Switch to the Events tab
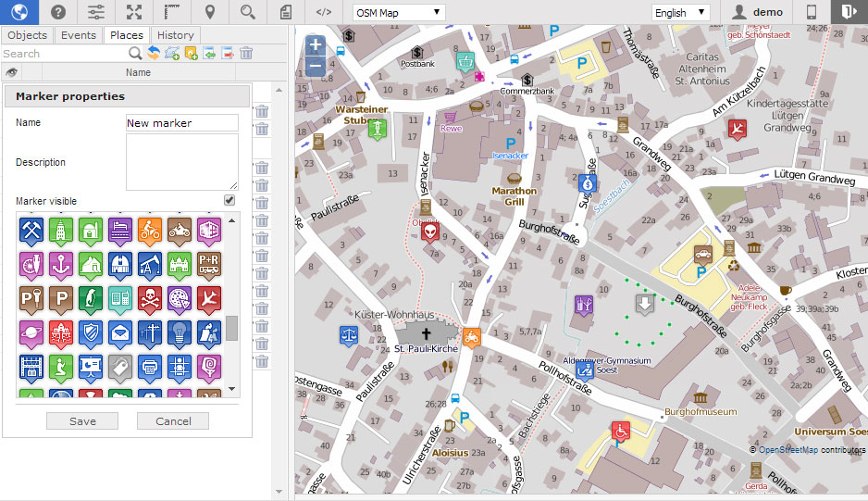Image resolution: width=868 pixels, height=501 pixels. (x=79, y=35)
